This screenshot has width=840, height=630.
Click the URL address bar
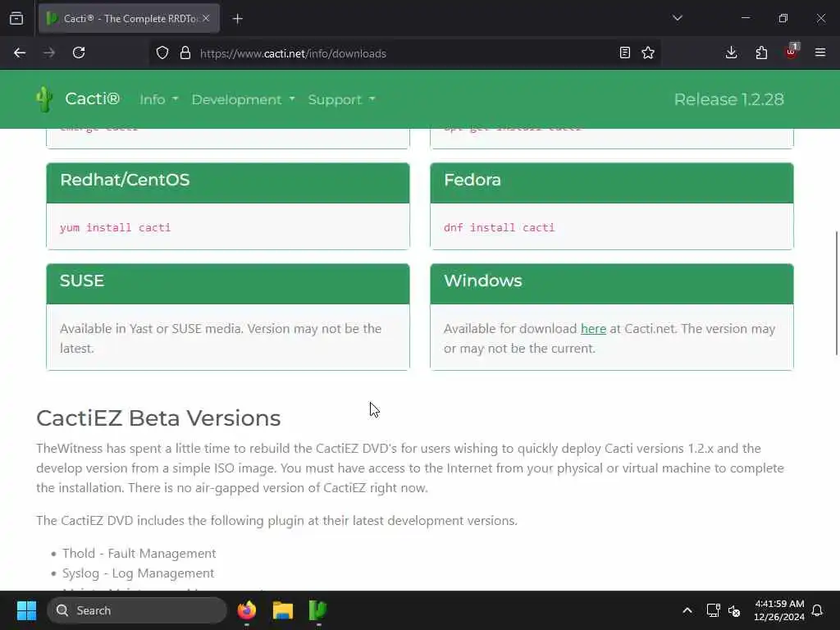[404, 53]
